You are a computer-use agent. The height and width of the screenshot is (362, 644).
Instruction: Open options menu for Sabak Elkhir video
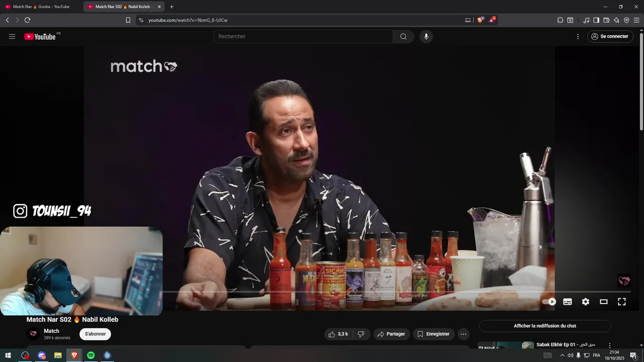tap(610, 345)
